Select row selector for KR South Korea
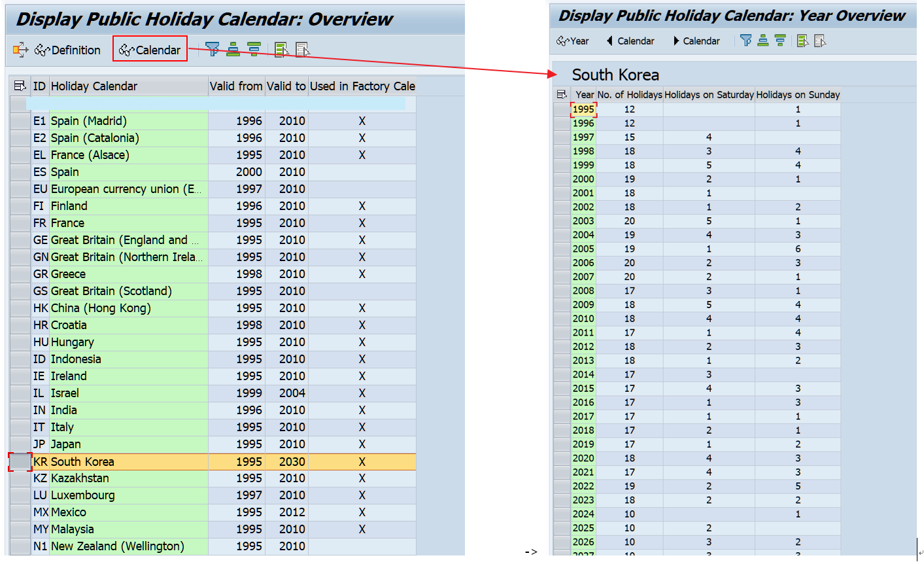The width and height of the screenshot is (924, 564). point(20,462)
